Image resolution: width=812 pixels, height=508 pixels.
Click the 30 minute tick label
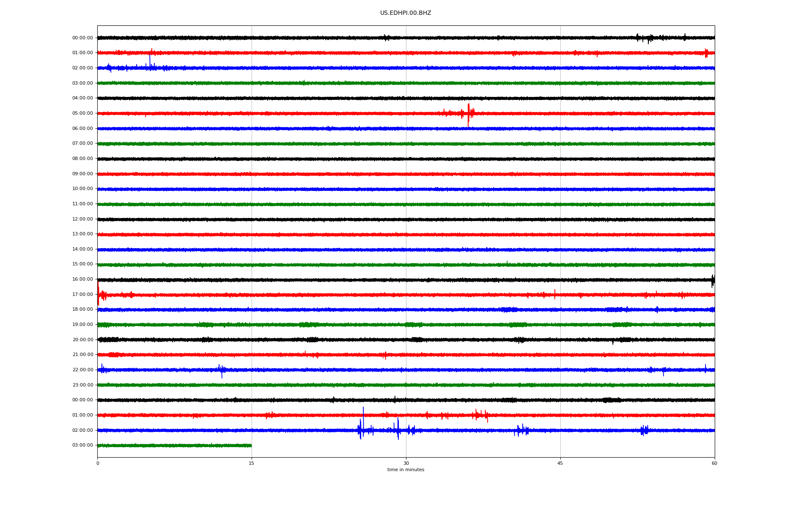[x=406, y=464]
